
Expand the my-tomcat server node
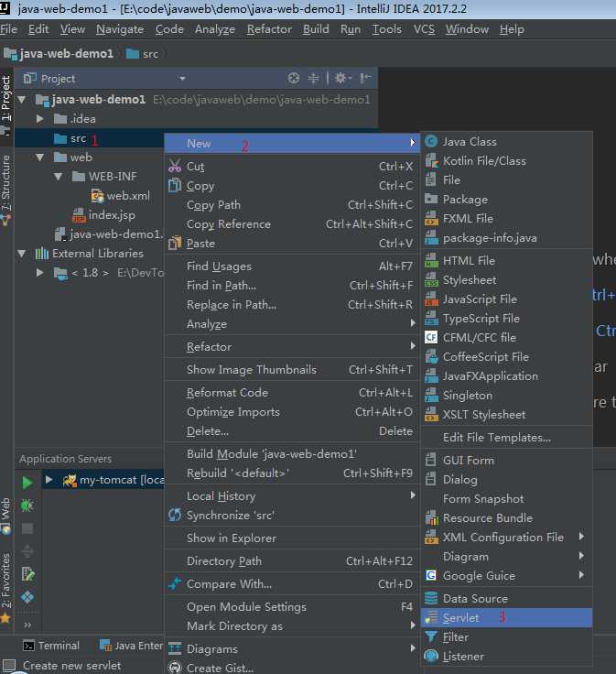click(49, 479)
